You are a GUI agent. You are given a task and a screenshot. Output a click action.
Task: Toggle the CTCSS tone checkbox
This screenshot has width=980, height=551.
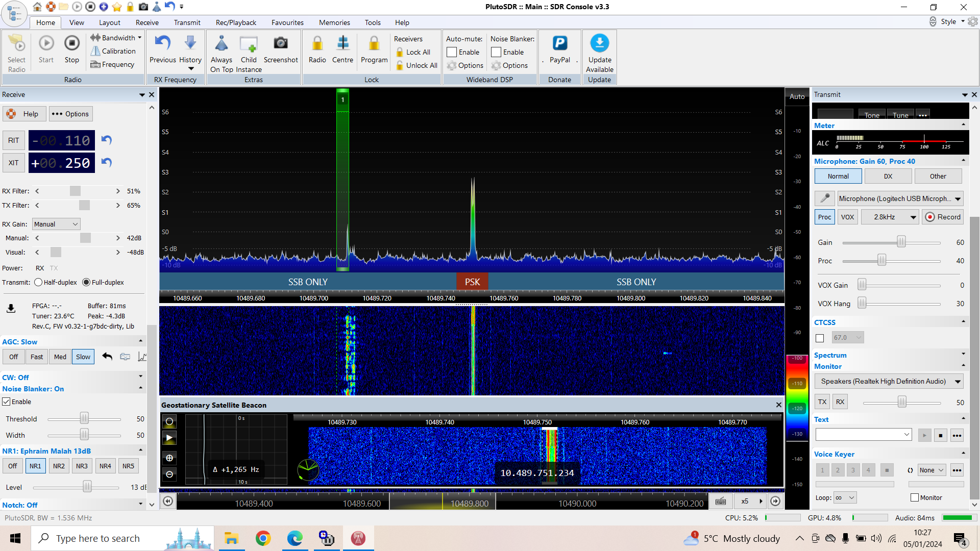(x=820, y=337)
